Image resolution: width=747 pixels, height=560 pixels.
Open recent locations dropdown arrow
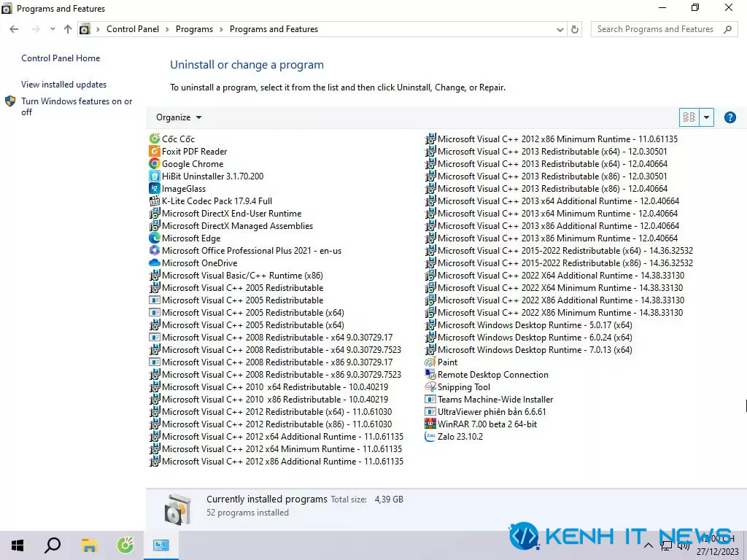[x=53, y=29]
